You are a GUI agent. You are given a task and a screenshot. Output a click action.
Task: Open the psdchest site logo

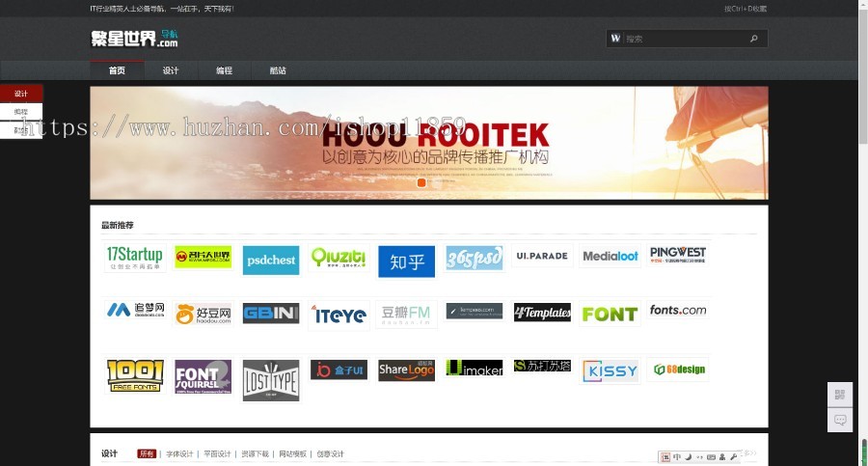[x=271, y=260]
